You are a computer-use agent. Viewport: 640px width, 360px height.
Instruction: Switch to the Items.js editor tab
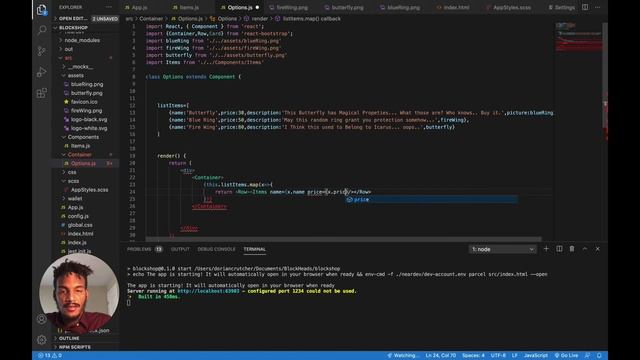coord(189,7)
